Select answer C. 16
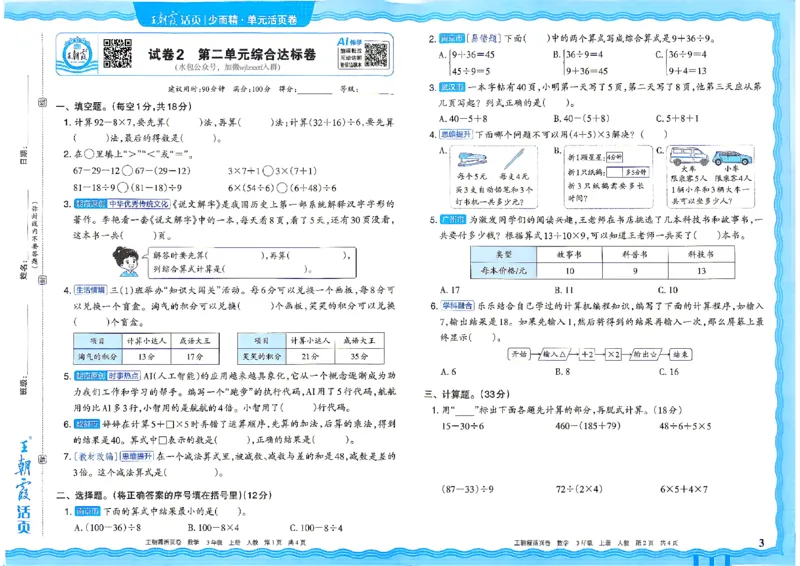 [669, 372]
